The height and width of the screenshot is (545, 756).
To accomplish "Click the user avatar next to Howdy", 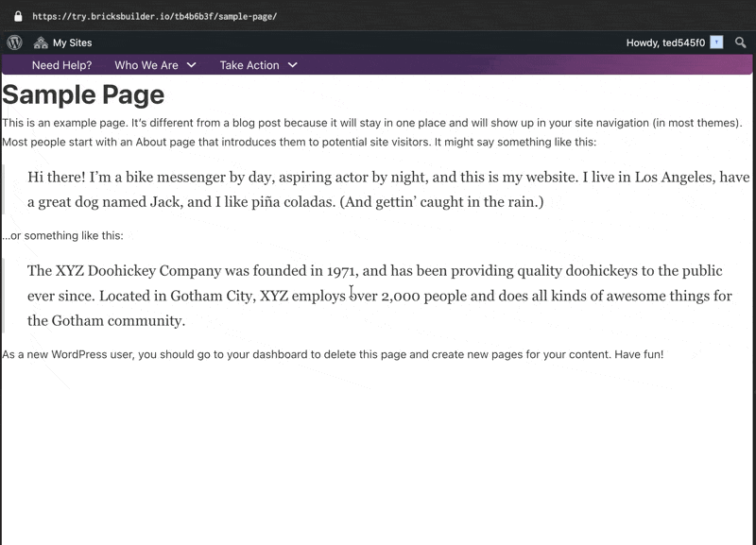I will (716, 43).
